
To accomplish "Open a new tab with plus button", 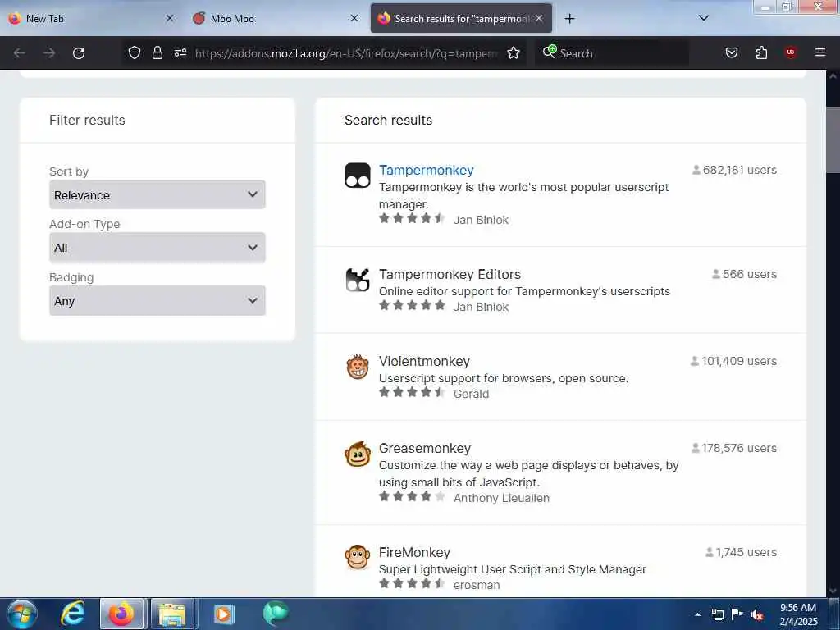I will 569,18.
